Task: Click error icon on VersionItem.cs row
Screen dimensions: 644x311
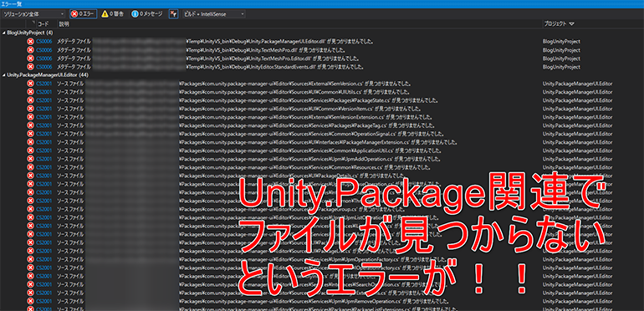Action: 30,109
